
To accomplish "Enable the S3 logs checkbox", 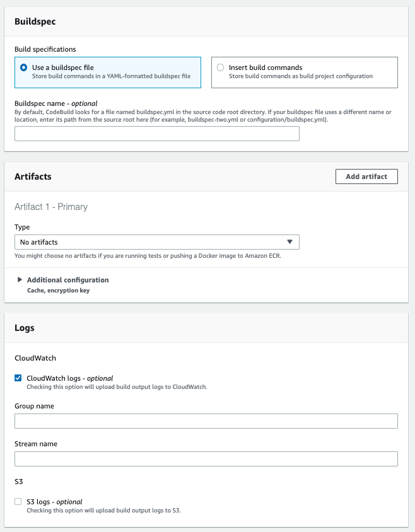I will [18, 502].
